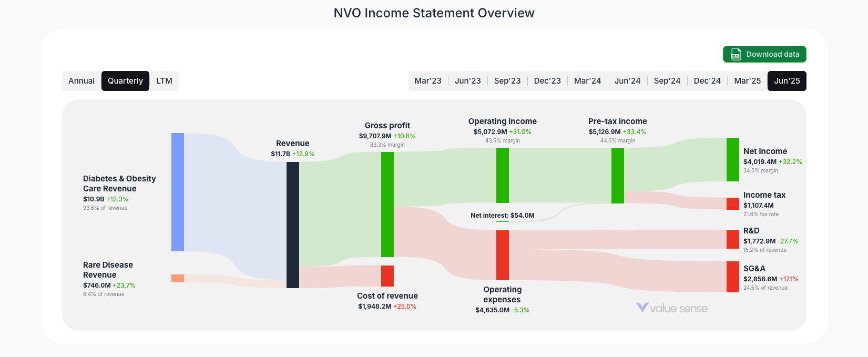Click the R&D $1,772.9M value

click(759, 241)
